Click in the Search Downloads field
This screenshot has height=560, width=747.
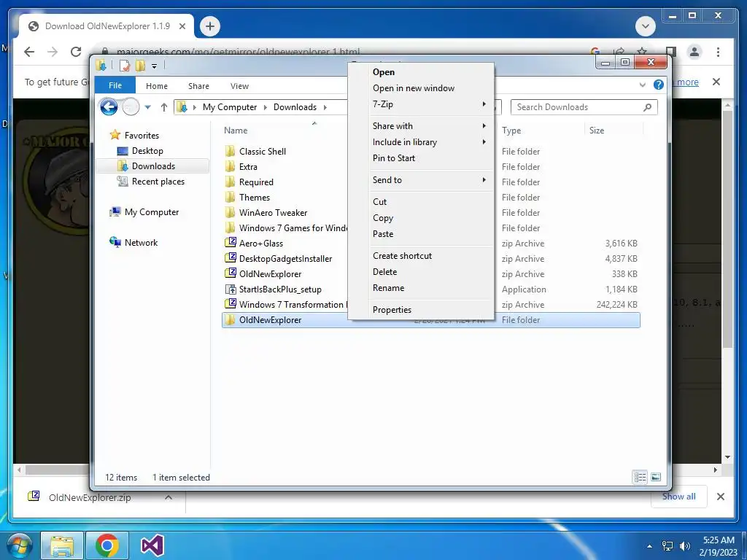coord(584,107)
